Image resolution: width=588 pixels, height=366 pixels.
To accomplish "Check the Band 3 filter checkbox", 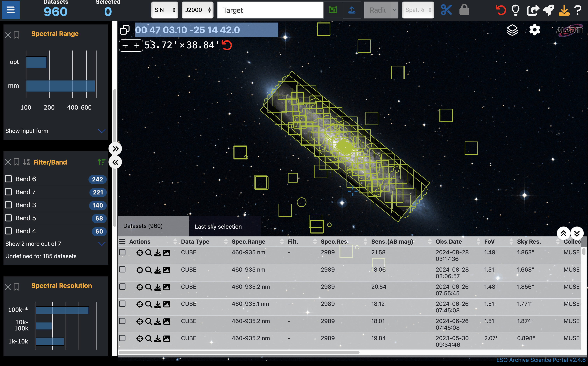I will point(9,205).
